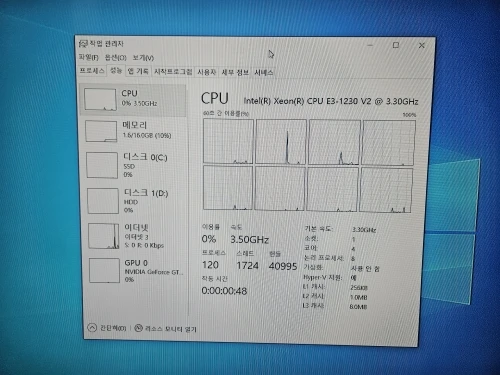Click the 디스크 0(C:) mini graph thumbnail

(x=102, y=165)
